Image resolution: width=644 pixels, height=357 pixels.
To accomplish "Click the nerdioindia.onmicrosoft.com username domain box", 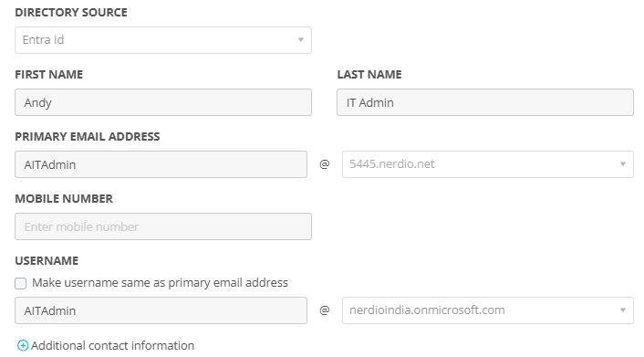I will tap(488, 310).
